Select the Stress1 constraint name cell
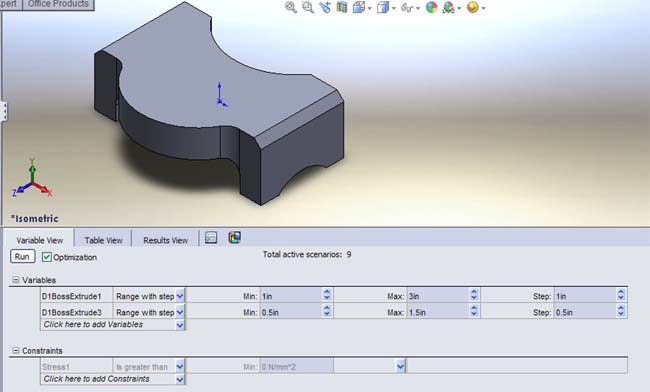The image size is (650, 392). pyautogui.click(x=76, y=366)
